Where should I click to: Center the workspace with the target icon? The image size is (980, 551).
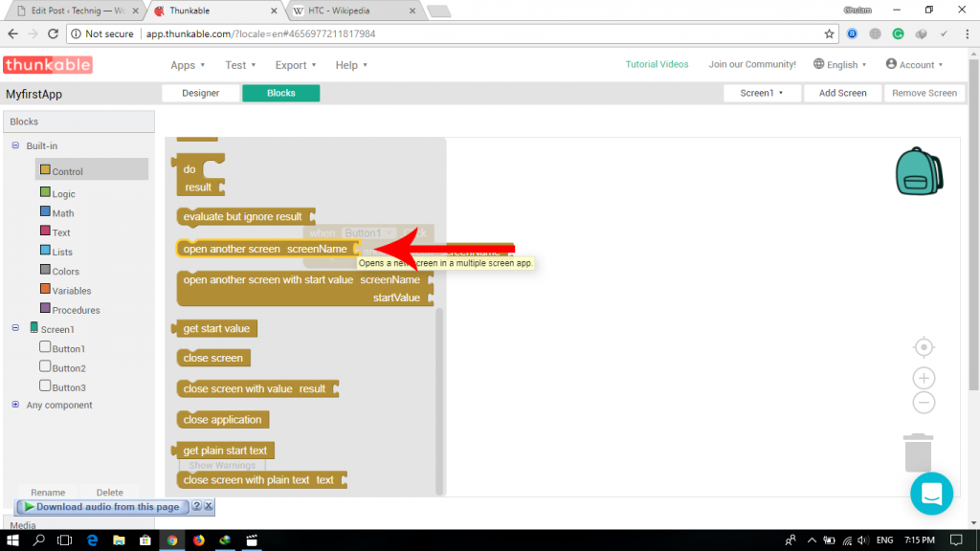[x=924, y=347]
